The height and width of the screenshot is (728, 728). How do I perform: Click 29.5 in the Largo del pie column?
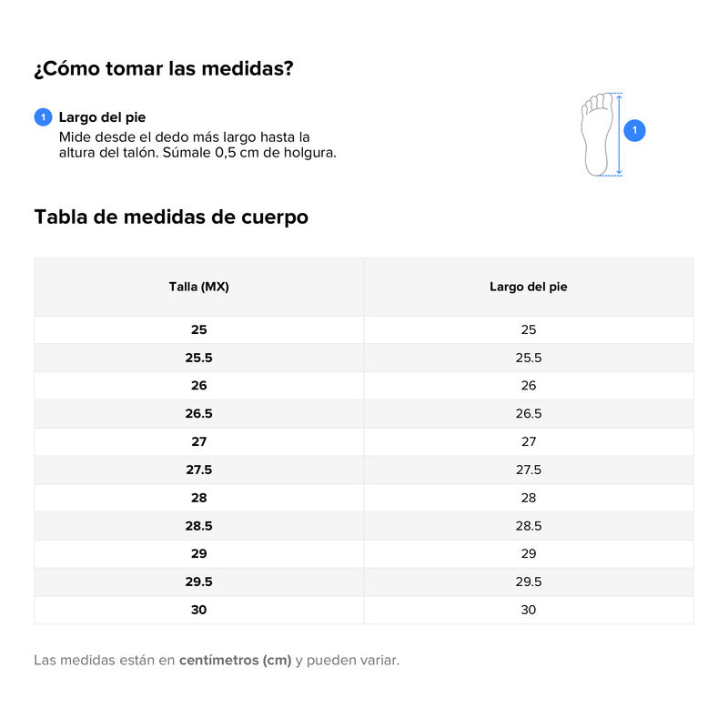click(x=528, y=581)
